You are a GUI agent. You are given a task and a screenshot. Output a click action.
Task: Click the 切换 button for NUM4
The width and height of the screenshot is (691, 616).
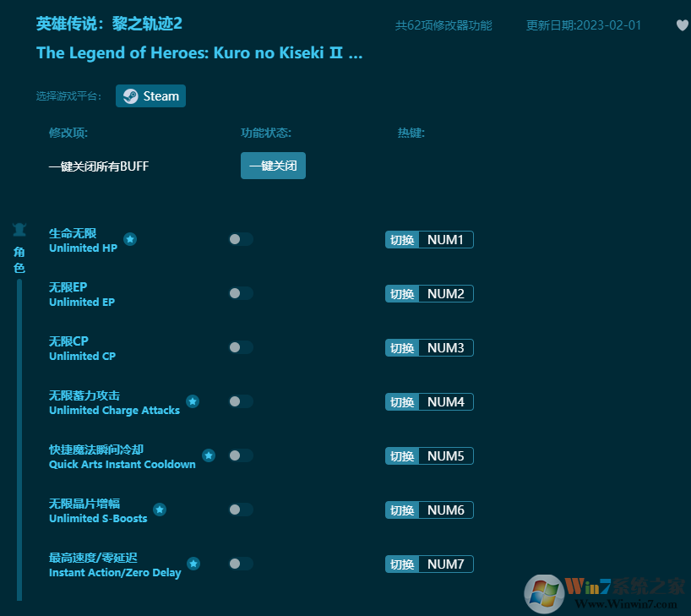(x=402, y=401)
